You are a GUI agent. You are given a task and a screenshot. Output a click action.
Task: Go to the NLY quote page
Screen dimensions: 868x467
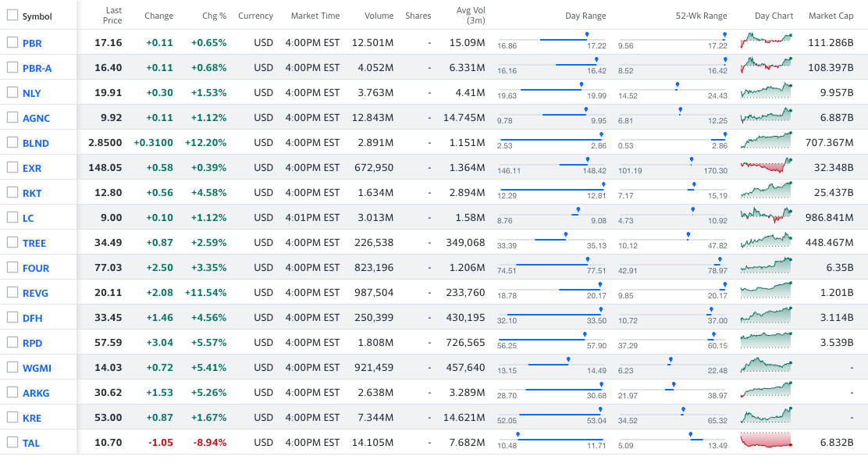[x=31, y=93]
